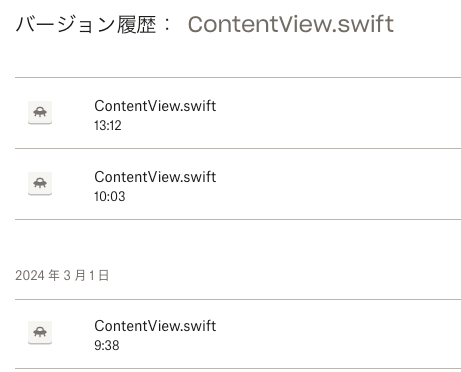Click the UFO icon beside the 13:12 version
Screen dimensions: 461x372
40,113
